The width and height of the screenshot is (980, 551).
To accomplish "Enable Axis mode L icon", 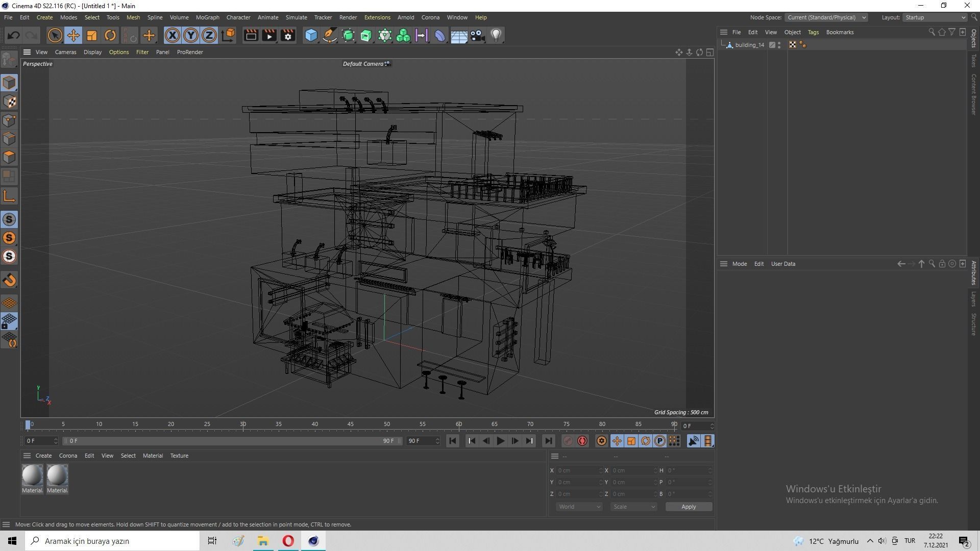I will (x=9, y=196).
